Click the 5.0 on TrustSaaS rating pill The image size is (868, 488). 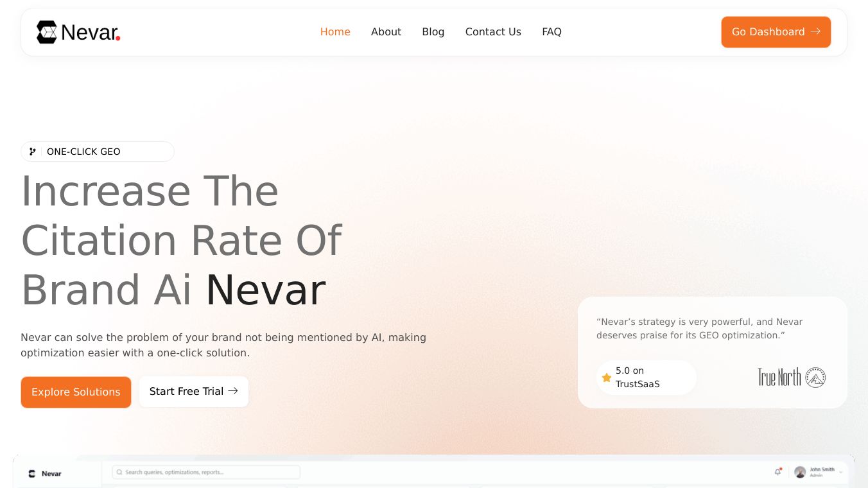[646, 378]
